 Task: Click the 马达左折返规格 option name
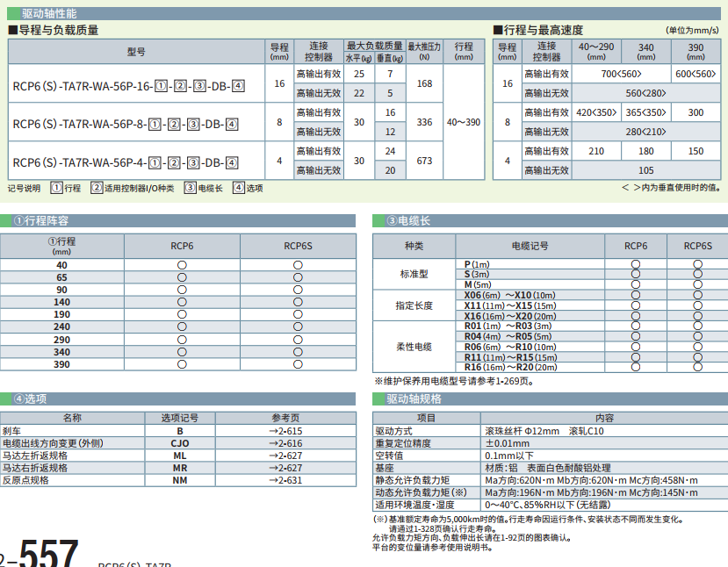tap(35, 456)
